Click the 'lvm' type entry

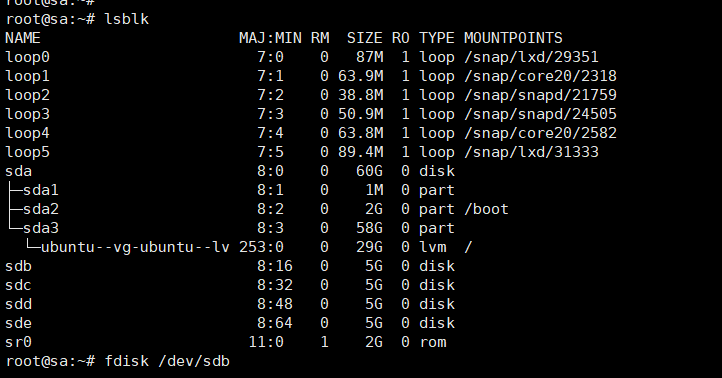click(432, 247)
